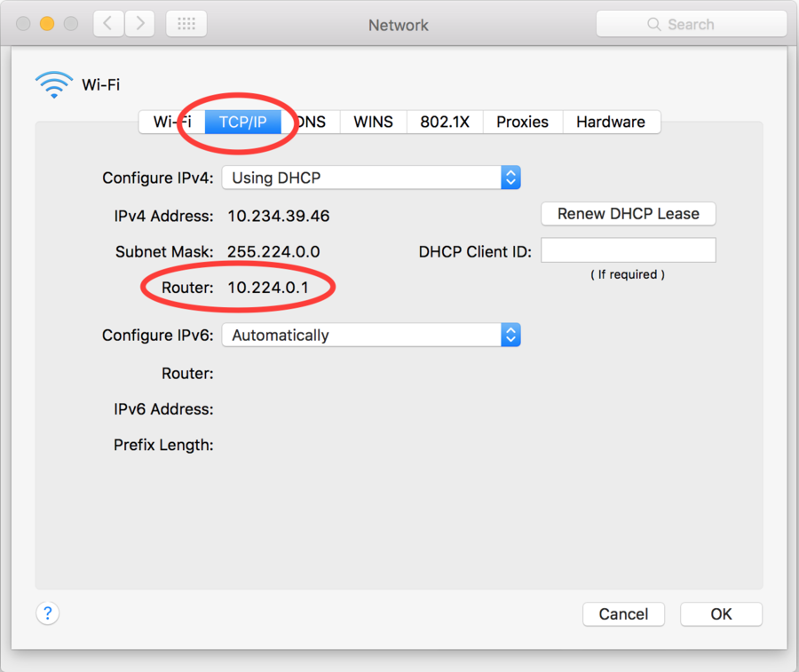Open Show All preferences grid
The width and height of the screenshot is (799, 672).
[186, 24]
